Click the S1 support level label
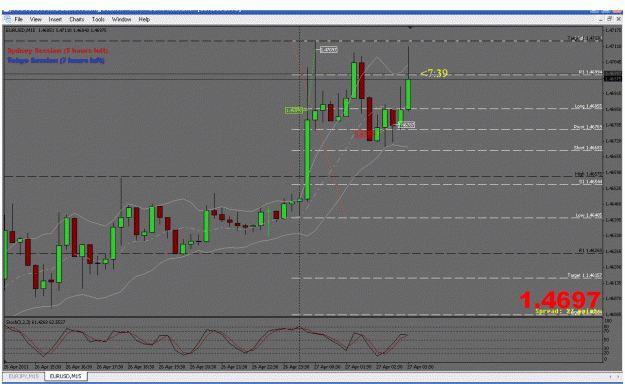This screenshot has width=625, height=384. pos(590,181)
